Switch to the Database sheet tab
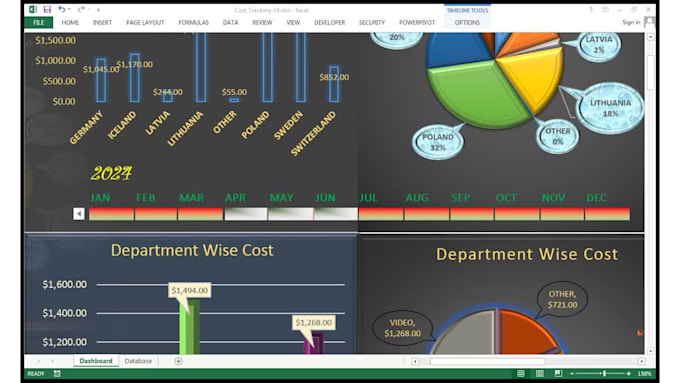This screenshot has width=680, height=383. (x=138, y=361)
